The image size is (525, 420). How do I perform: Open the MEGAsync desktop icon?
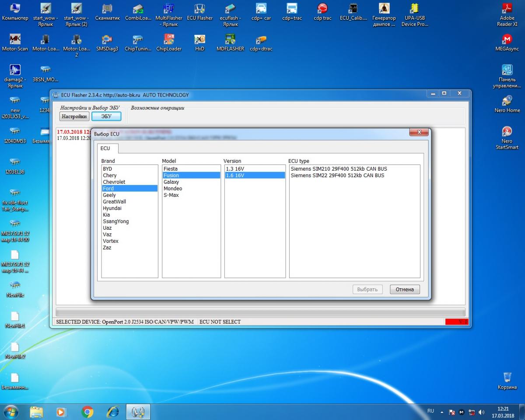click(x=507, y=42)
